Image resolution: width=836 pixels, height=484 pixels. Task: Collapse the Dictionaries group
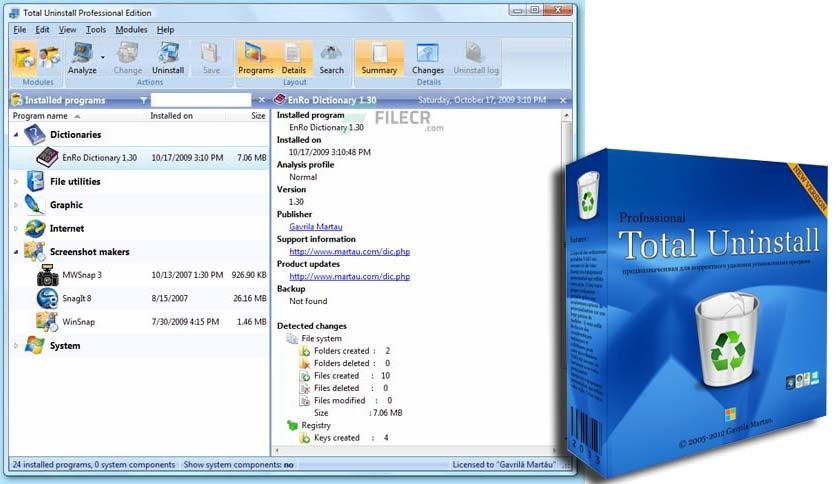tap(16, 135)
